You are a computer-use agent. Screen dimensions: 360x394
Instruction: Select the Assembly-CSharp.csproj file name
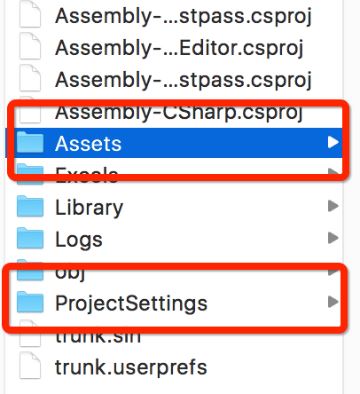(179, 113)
